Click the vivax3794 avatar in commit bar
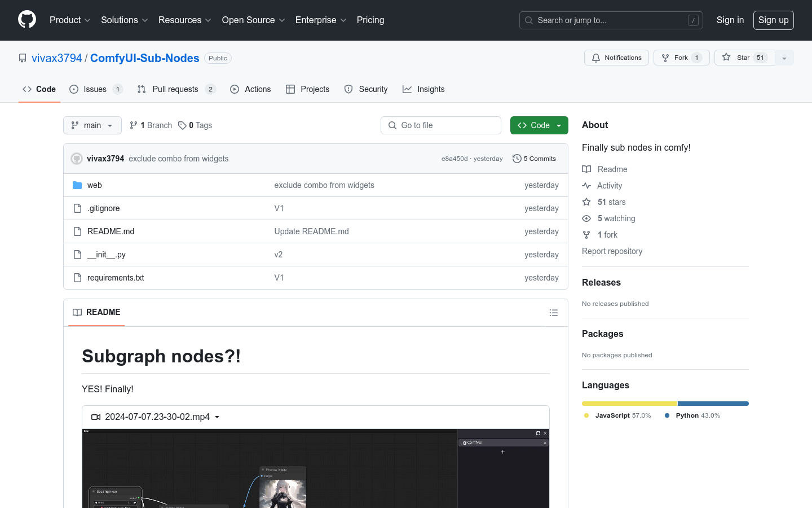This screenshot has width=812, height=508. (77, 159)
